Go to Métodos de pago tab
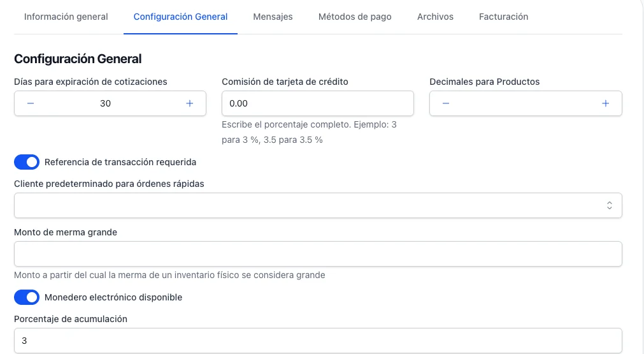This screenshot has width=644, height=354. pos(355,17)
